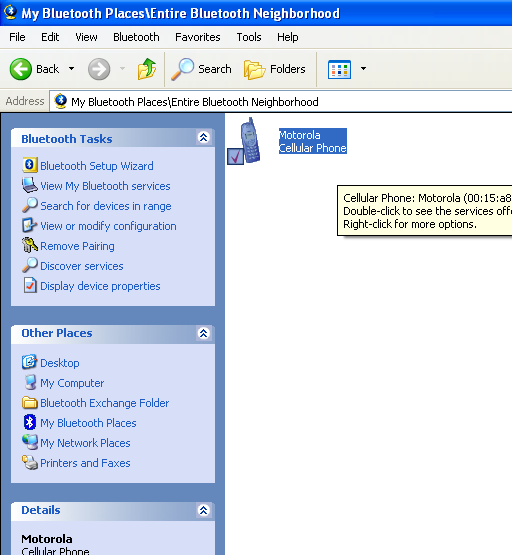The height and width of the screenshot is (555, 512).
Task: Open the File menu
Action: [x=17, y=37]
